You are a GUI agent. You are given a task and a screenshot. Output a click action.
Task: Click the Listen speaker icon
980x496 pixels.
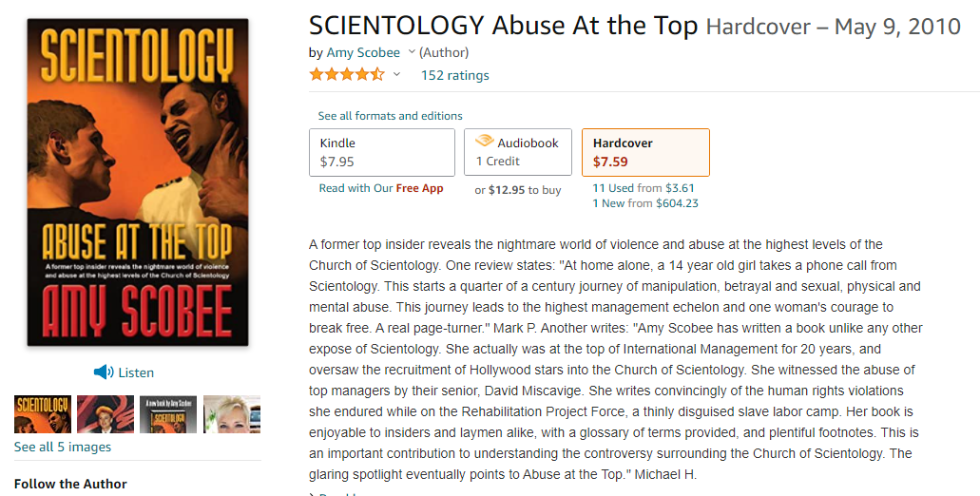104,372
